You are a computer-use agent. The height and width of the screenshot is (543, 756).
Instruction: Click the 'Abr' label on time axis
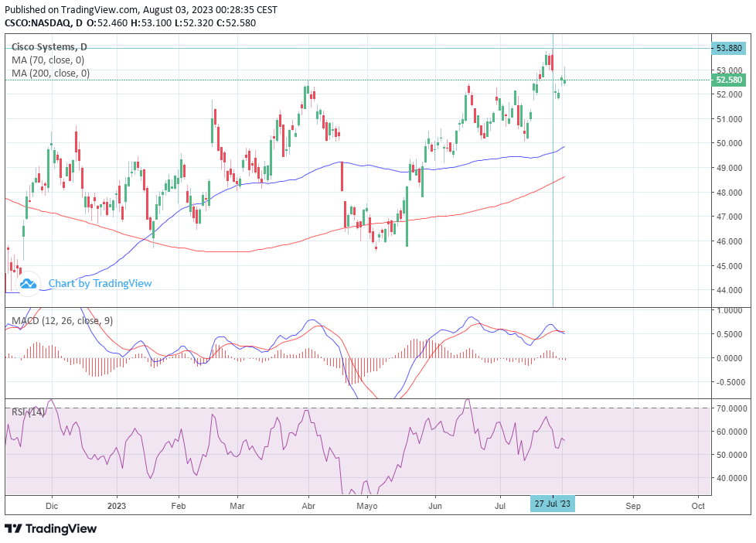(x=308, y=506)
